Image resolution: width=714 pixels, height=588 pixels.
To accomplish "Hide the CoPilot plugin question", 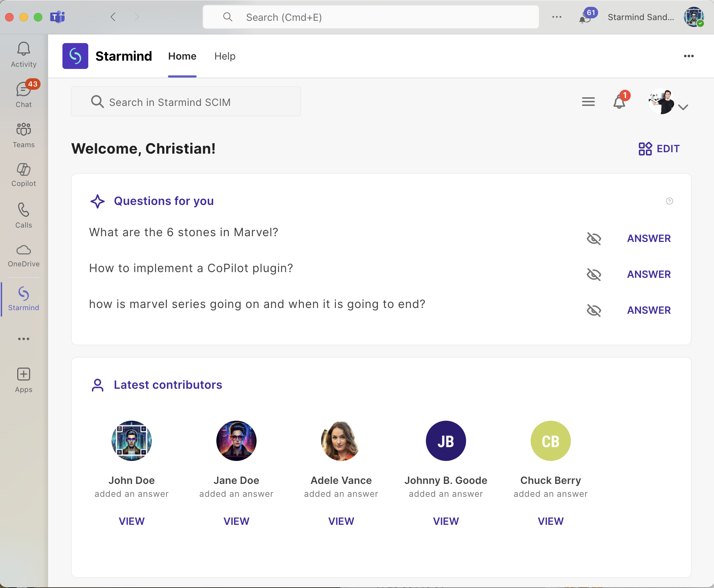I will tap(594, 274).
